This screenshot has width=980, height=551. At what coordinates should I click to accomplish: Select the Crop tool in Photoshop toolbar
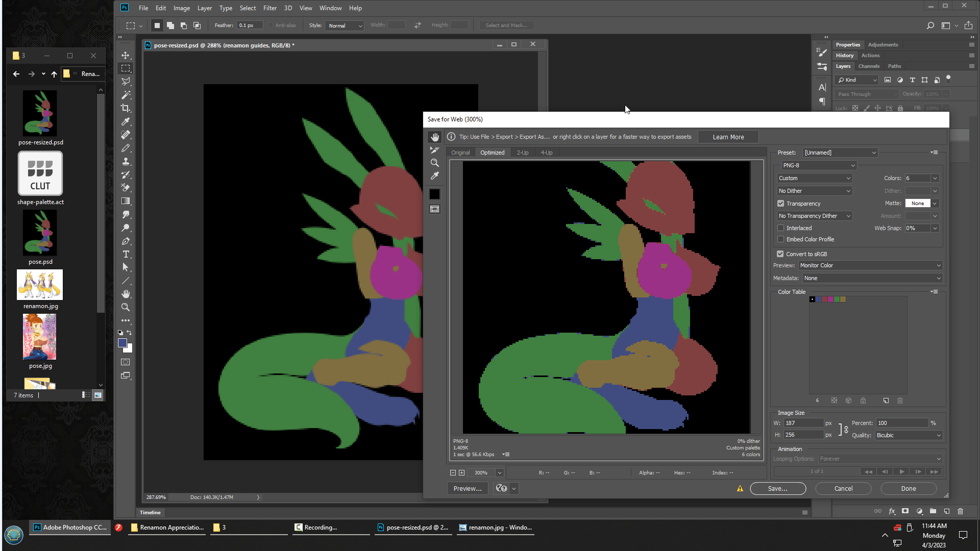coord(126,108)
